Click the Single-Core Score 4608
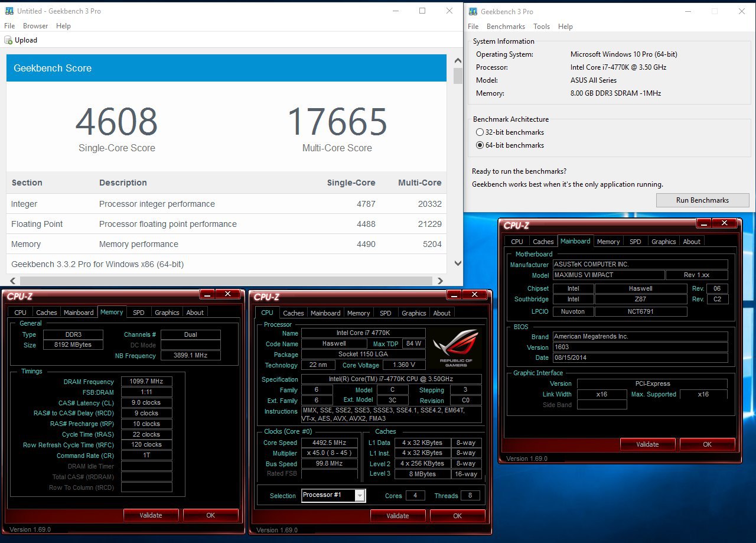This screenshot has width=756, height=543. click(x=117, y=122)
